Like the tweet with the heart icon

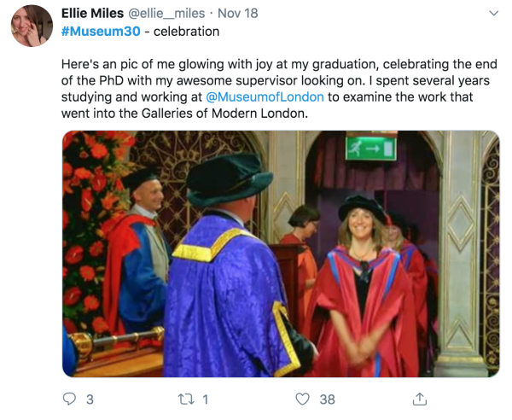coord(302,399)
